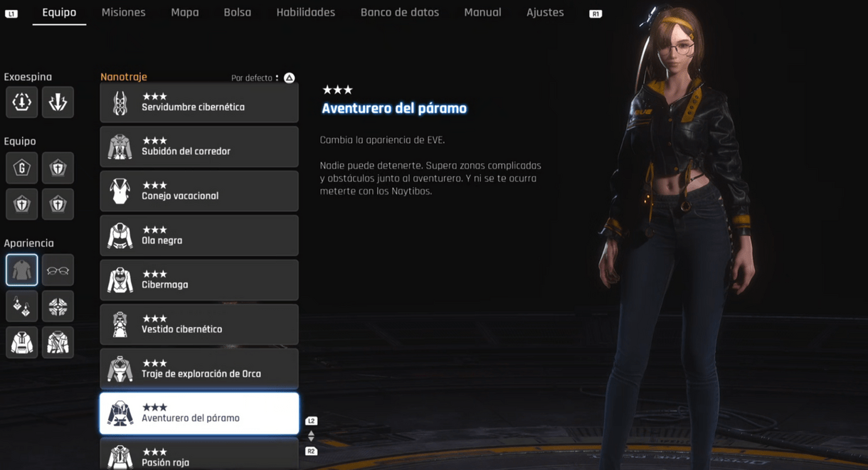Screen dimensions: 868x470
Task: Click the L2 scroll-up indicator beside the list
Action: click(311, 421)
